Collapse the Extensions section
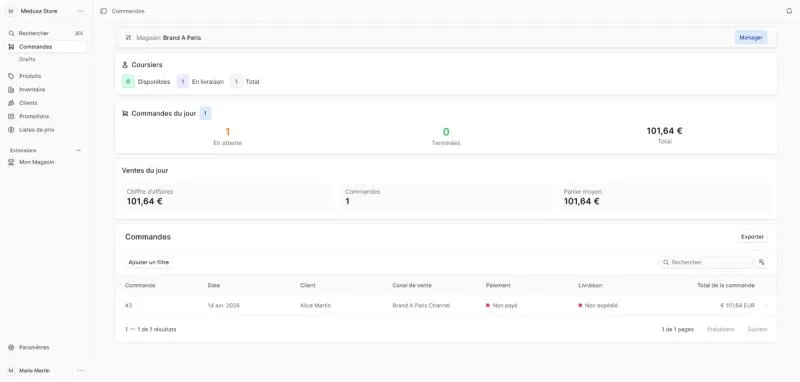 coord(78,150)
